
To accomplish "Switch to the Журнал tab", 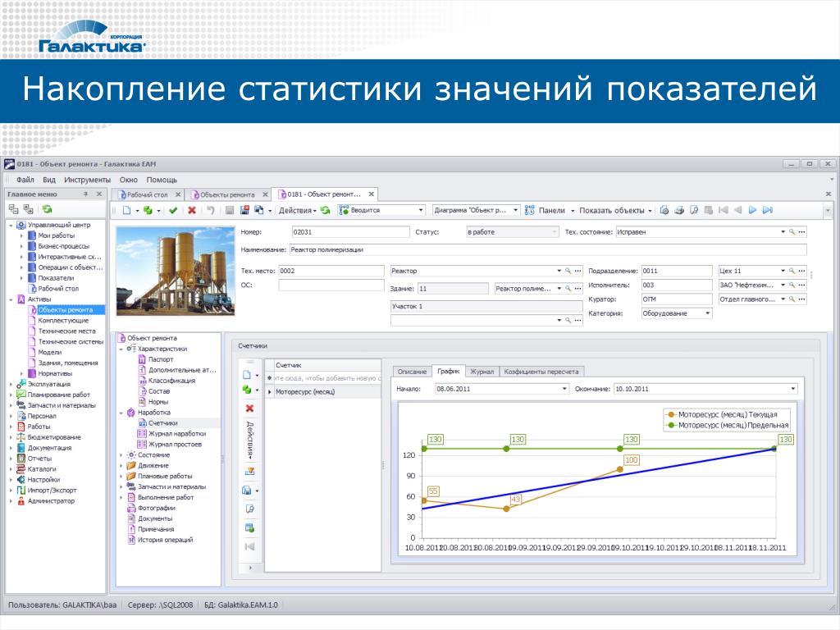I will (482, 372).
